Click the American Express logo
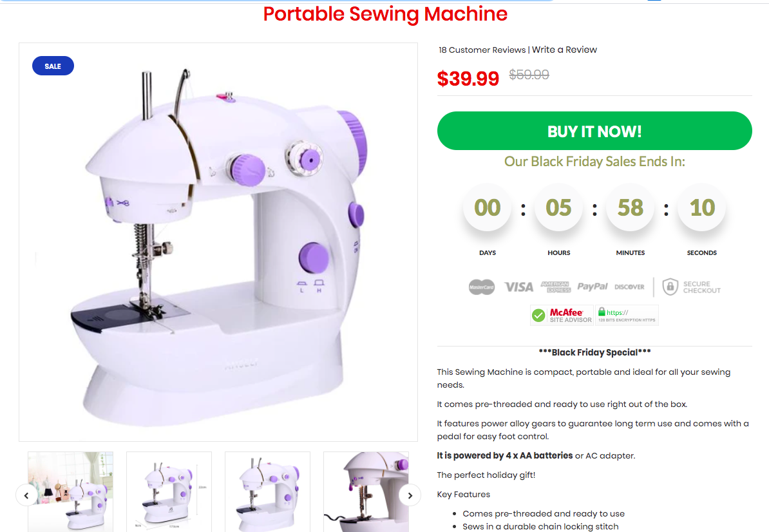The height and width of the screenshot is (532, 769). click(556, 287)
